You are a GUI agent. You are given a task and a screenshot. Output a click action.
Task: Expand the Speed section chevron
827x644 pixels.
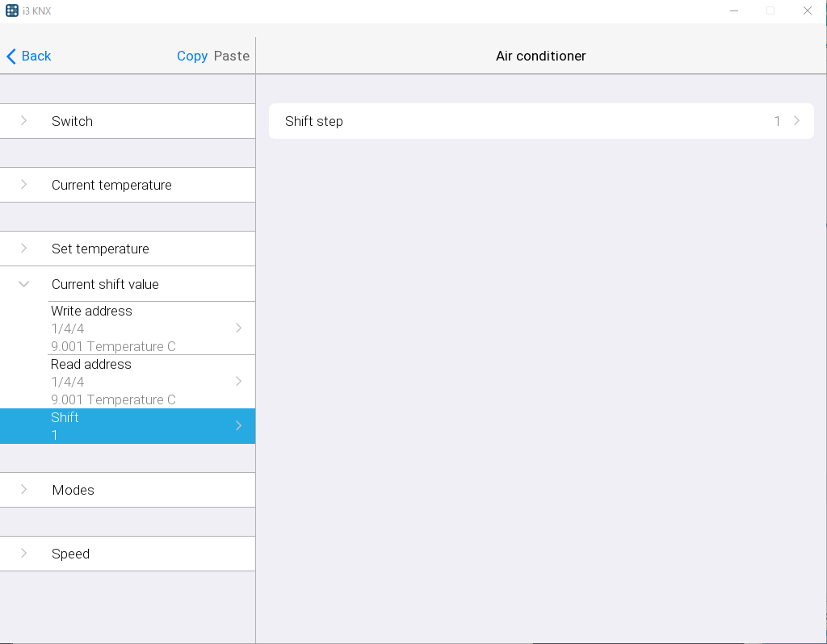(23, 554)
